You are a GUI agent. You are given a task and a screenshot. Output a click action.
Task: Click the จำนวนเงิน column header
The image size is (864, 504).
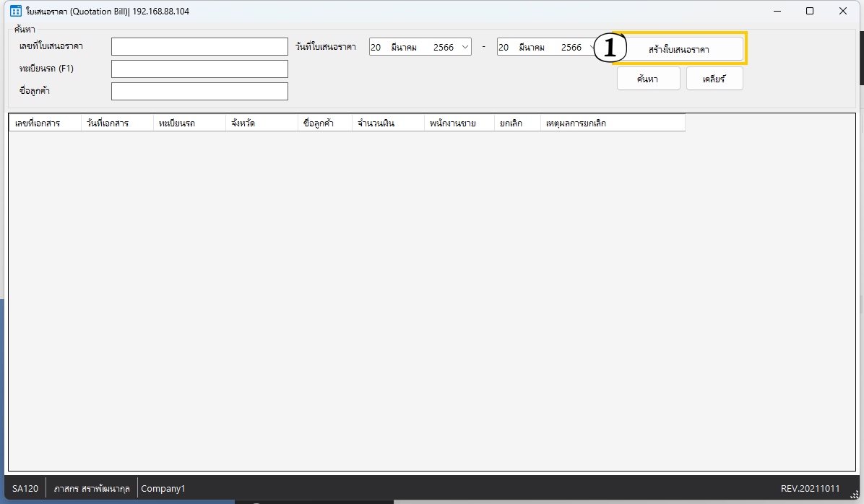tap(388, 123)
